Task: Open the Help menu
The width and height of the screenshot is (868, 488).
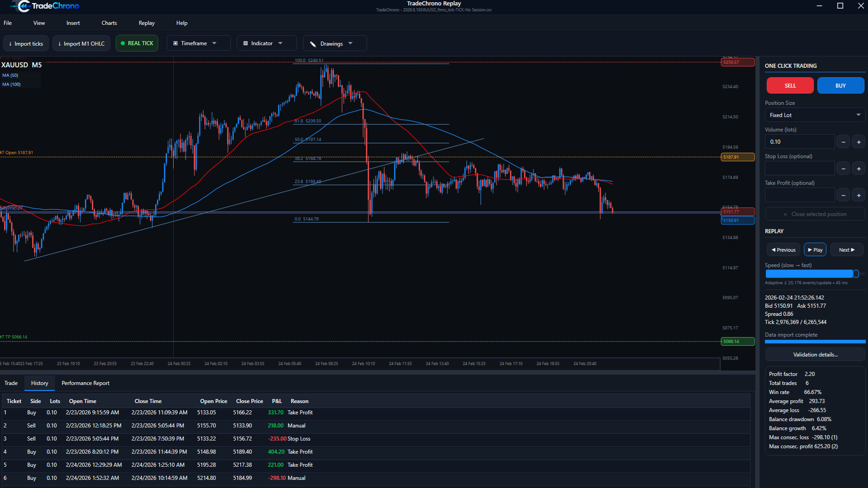Action: click(182, 23)
